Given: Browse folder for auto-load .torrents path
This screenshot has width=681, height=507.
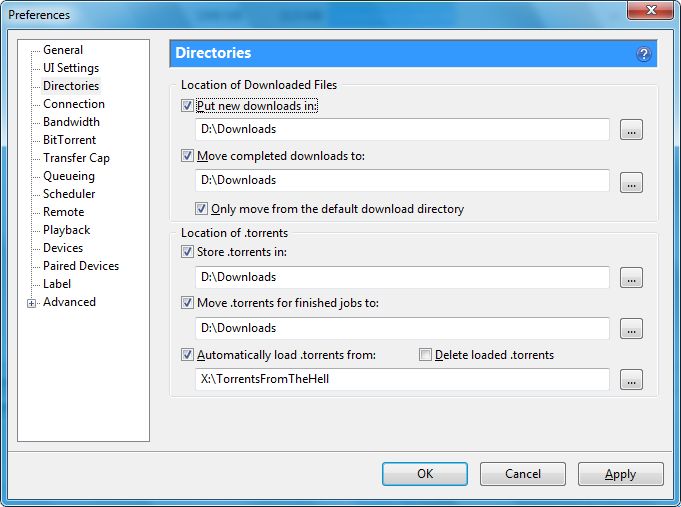Looking at the screenshot, I should pos(631,380).
